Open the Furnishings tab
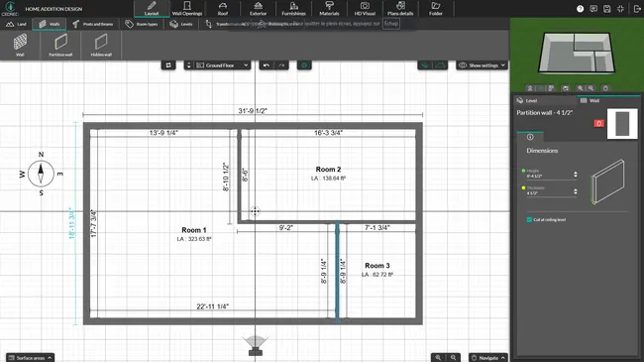Viewport: 644px width, 362px height. click(x=293, y=8)
